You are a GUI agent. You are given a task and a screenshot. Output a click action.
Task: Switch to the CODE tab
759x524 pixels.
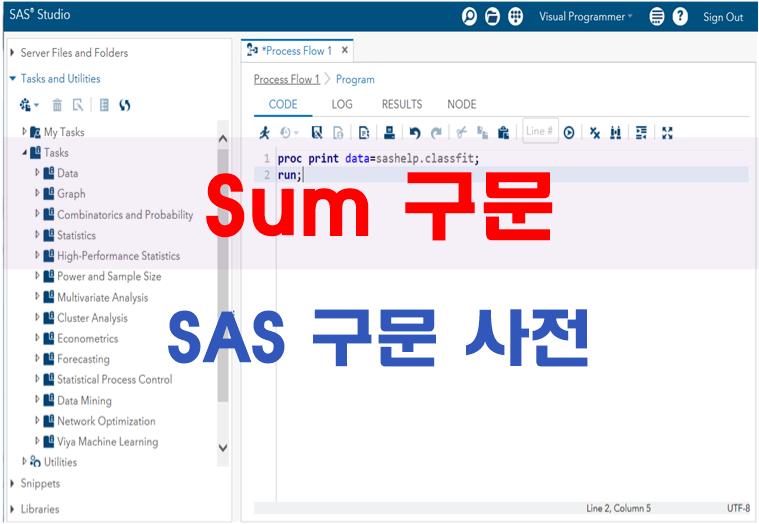pyautogui.click(x=283, y=104)
